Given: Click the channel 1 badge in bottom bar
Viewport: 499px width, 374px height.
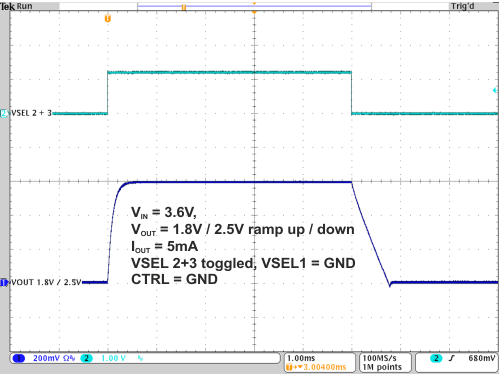Looking at the screenshot, I should (19, 358).
